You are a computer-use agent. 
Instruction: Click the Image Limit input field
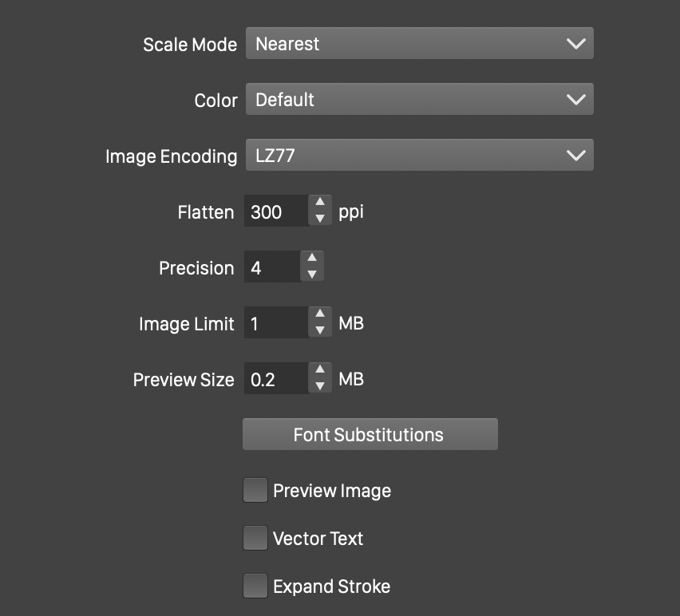pos(275,324)
